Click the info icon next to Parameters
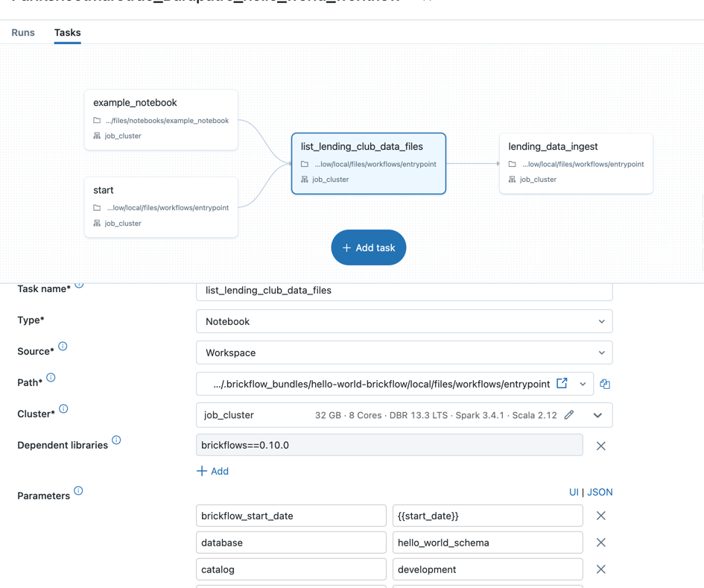Screen dimensions: 704x588 click(78, 491)
